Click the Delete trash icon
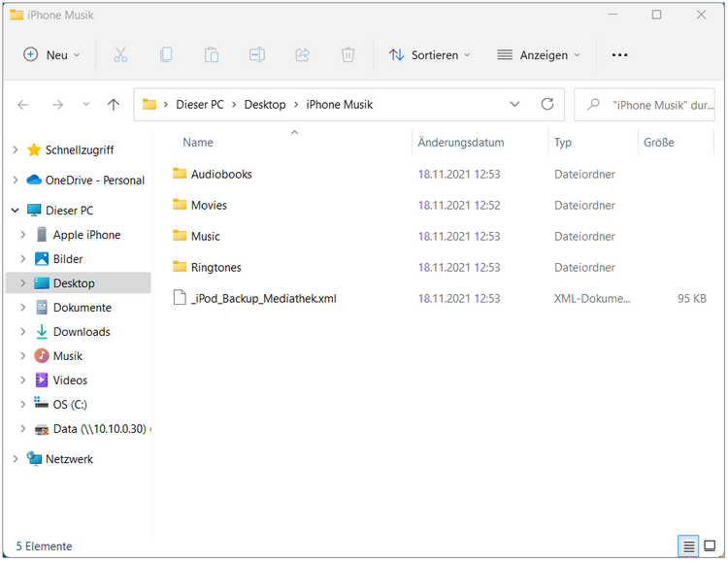Screen dimensions: 728x561 (347, 54)
